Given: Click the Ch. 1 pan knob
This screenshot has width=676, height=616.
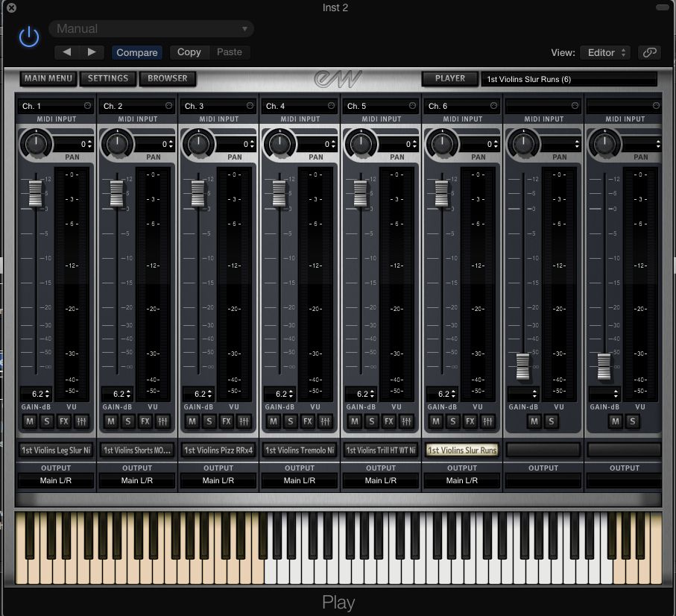Looking at the screenshot, I should (x=37, y=144).
